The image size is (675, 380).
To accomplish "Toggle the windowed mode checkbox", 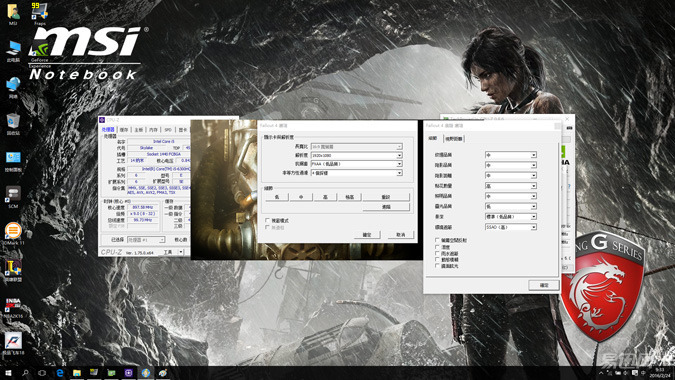I will 267,220.
